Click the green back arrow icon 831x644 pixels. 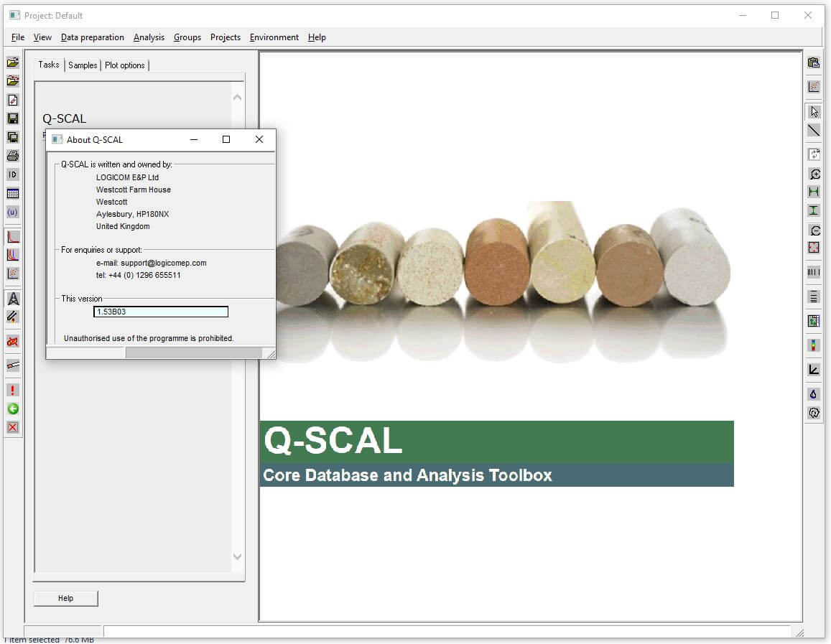(12, 409)
